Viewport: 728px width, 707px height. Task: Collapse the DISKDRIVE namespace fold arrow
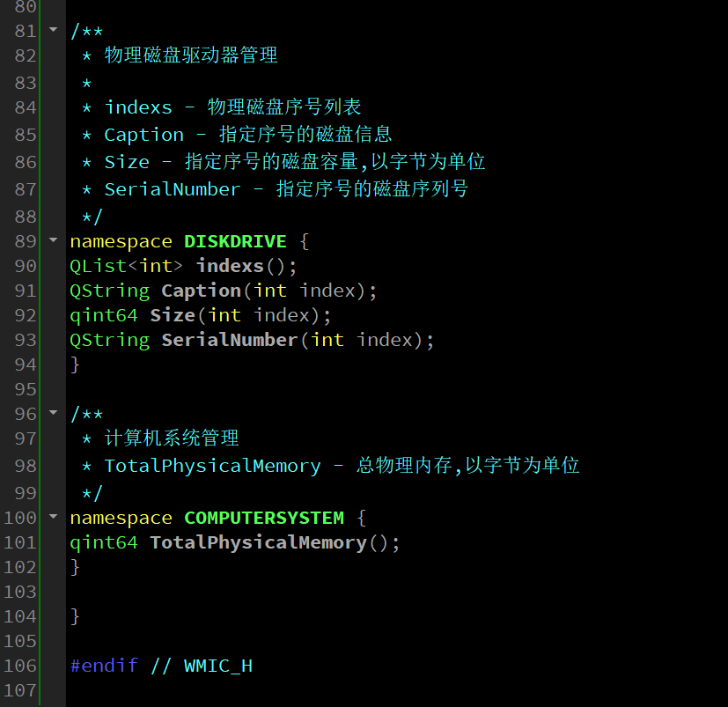coord(54,240)
